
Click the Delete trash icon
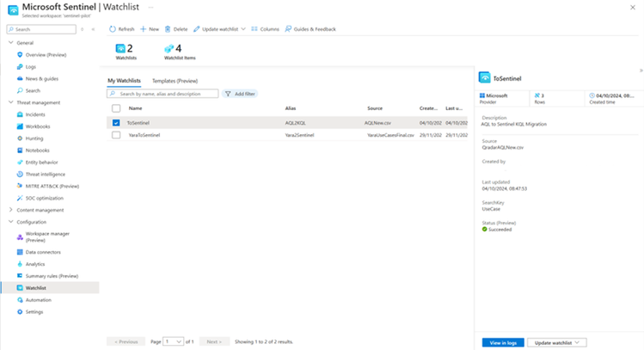click(168, 29)
